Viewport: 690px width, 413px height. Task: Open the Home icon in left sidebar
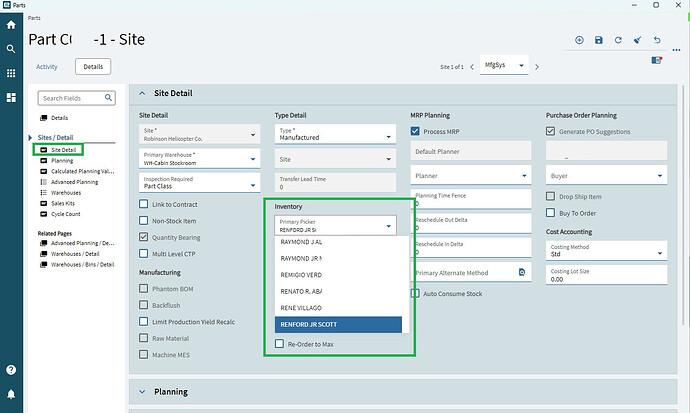click(11, 25)
